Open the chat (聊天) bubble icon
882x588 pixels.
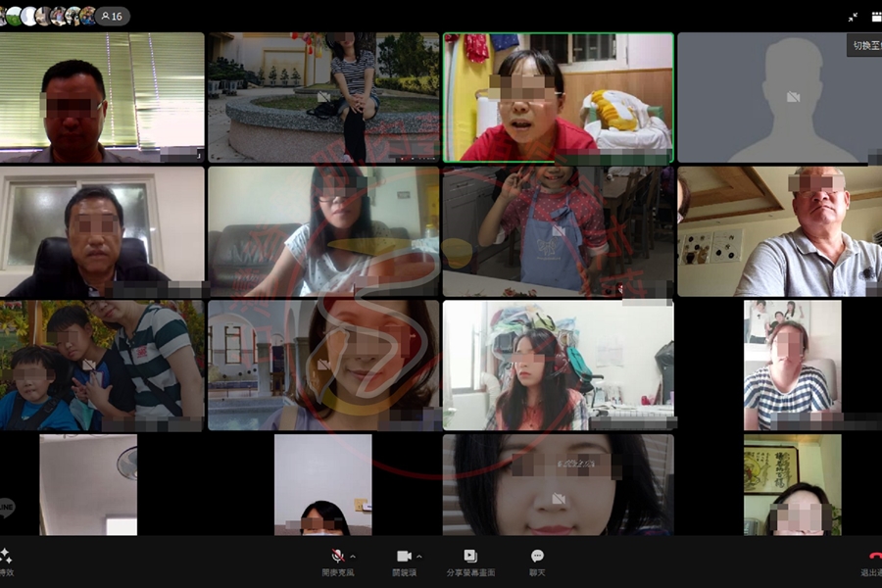537,556
